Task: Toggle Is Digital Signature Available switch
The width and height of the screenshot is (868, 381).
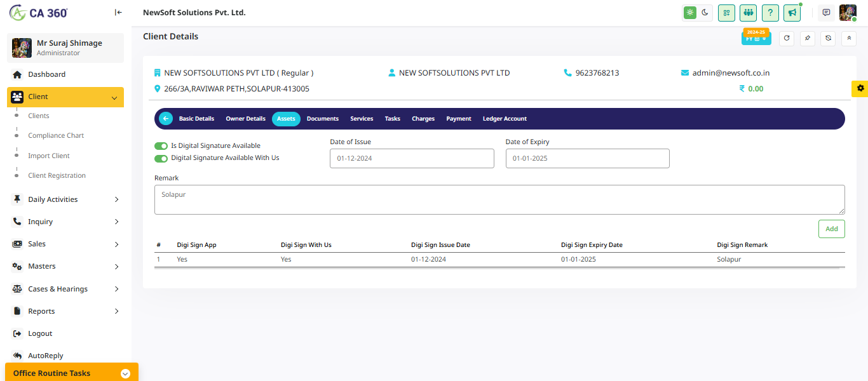Action: tap(161, 146)
